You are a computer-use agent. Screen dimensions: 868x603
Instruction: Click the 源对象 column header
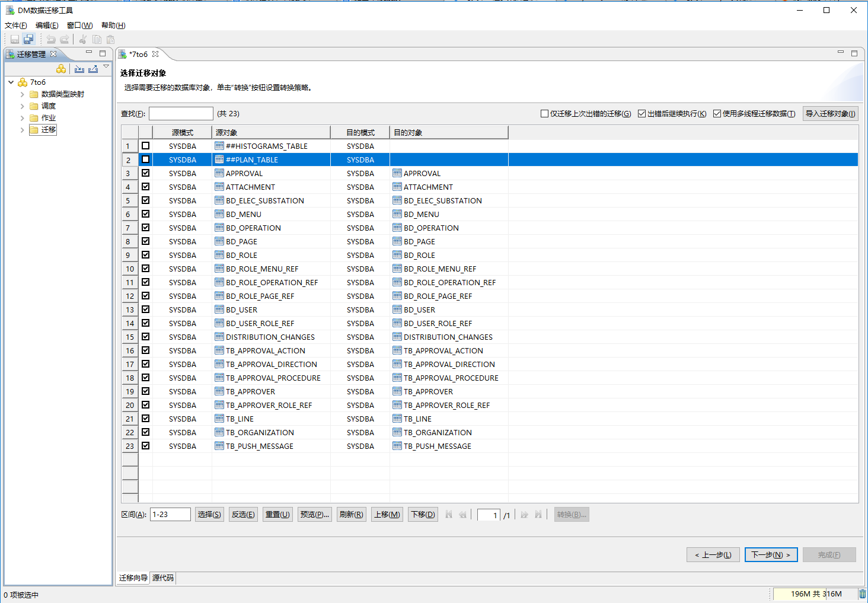point(271,132)
